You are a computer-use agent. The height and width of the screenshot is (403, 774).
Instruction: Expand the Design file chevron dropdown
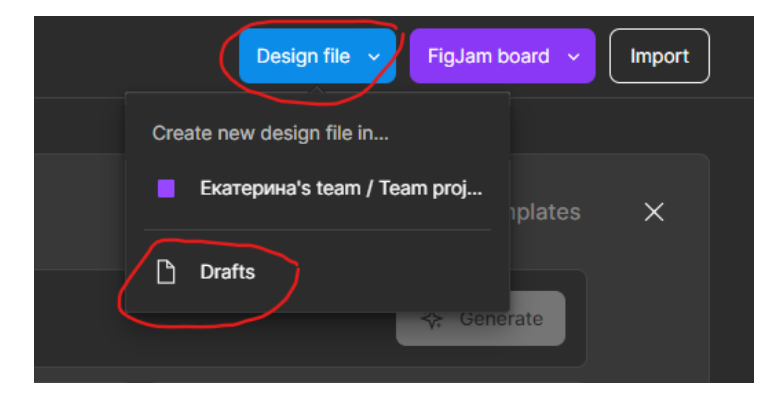click(x=374, y=57)
